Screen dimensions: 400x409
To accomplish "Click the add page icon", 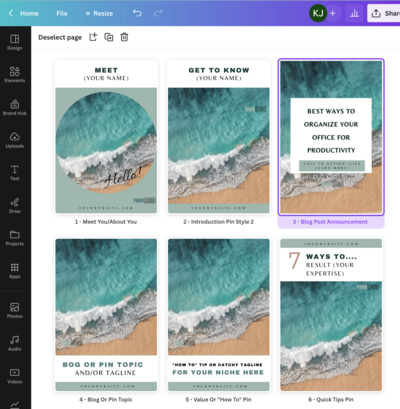I will 93,37.
